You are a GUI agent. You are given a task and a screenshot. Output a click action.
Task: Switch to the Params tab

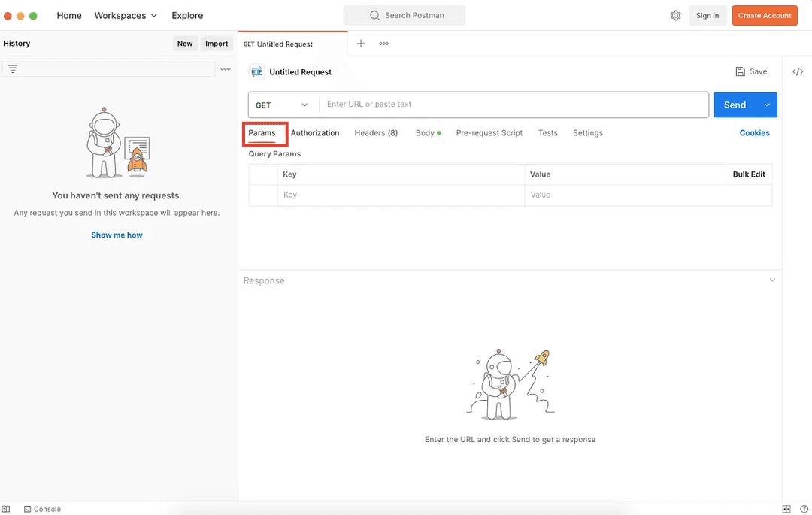262,133
